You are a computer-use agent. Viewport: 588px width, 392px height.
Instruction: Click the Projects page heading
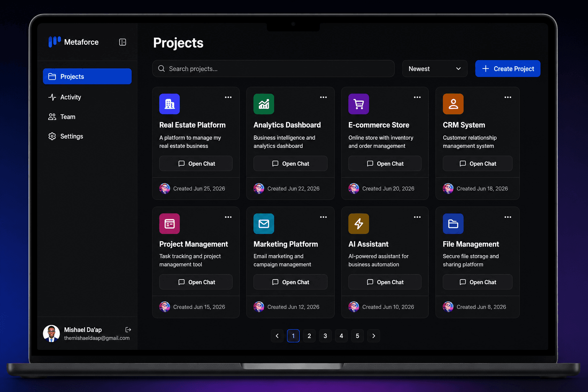click(178, 43)
